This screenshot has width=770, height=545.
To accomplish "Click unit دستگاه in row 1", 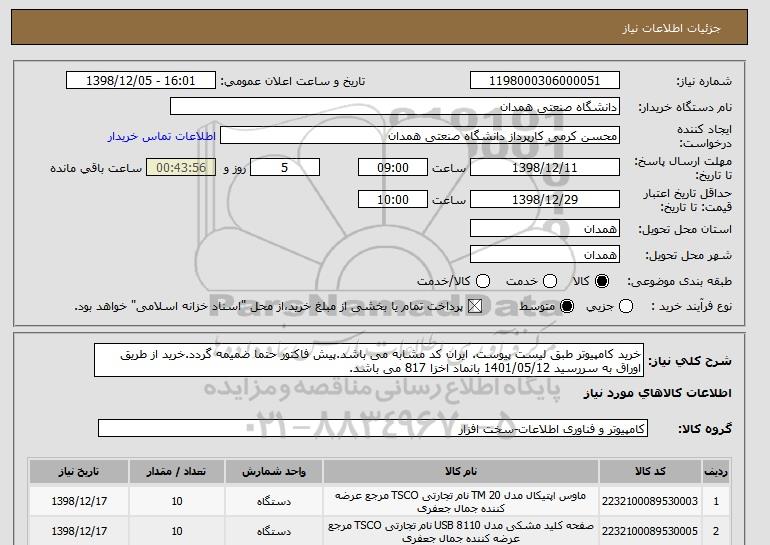I will (x=274, y=501).
